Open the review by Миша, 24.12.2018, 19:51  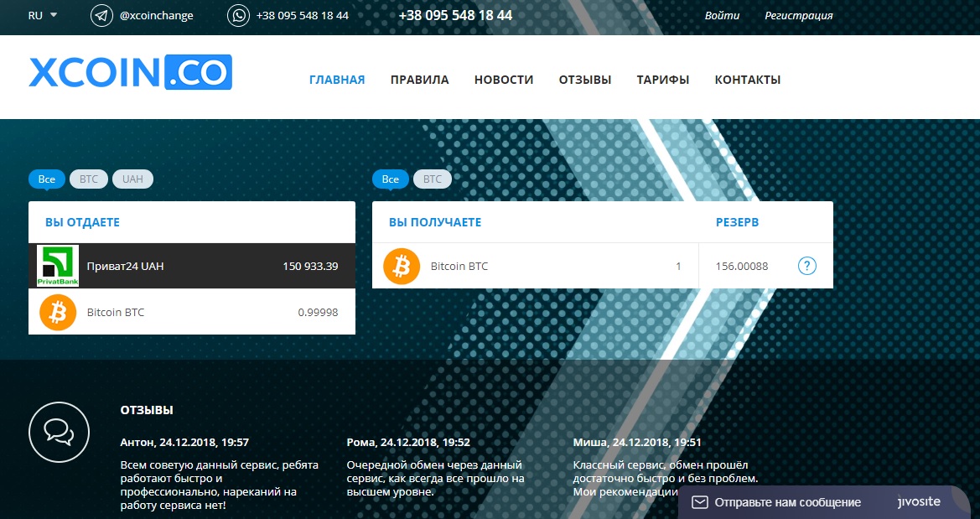click(x=637, y=443)
